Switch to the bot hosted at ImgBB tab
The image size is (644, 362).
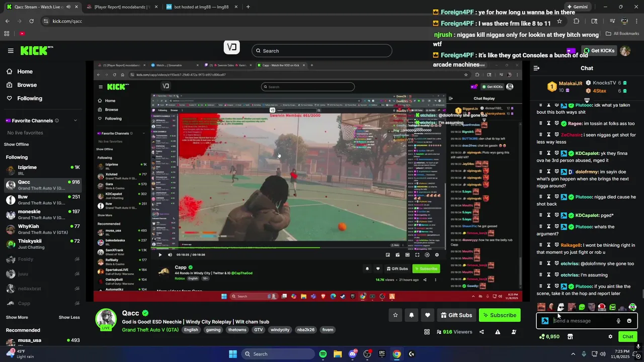point(202,7)
